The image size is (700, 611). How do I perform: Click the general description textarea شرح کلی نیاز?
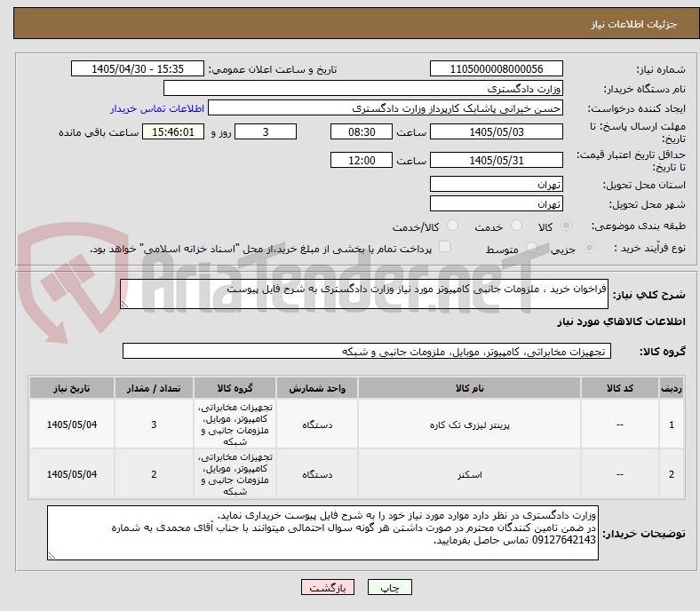tap(364, 294)
